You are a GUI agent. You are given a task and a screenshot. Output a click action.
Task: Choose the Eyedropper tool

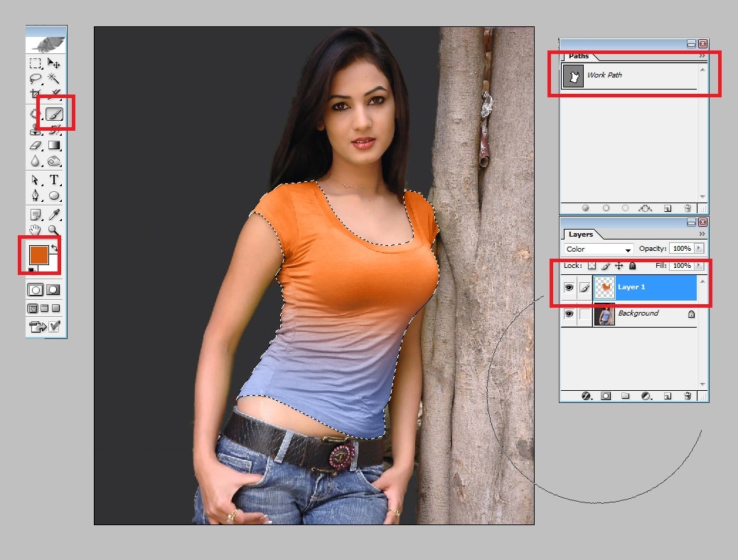54,214
